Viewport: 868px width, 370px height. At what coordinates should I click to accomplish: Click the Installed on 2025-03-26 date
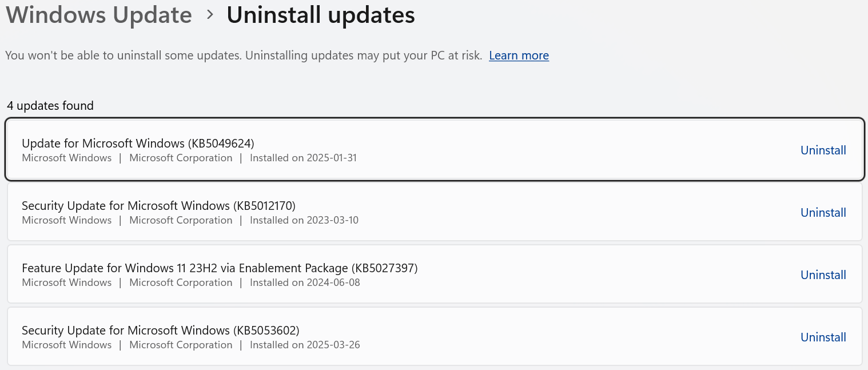[305, 345]
